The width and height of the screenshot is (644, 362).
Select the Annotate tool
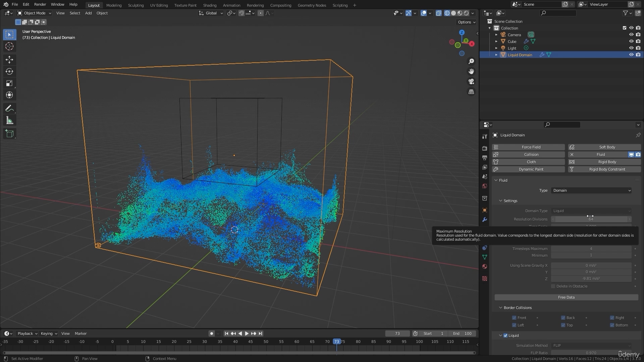tap(9, 108)
